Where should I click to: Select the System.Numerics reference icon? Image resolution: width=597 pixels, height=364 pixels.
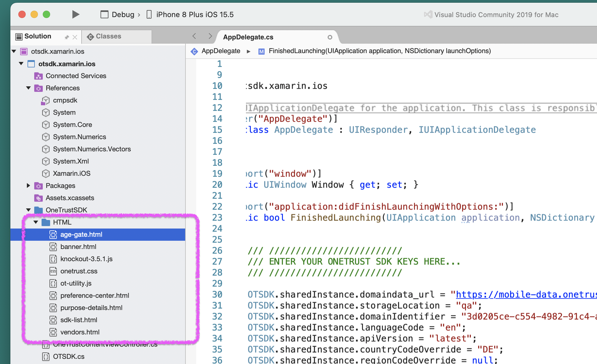[46, 137]
